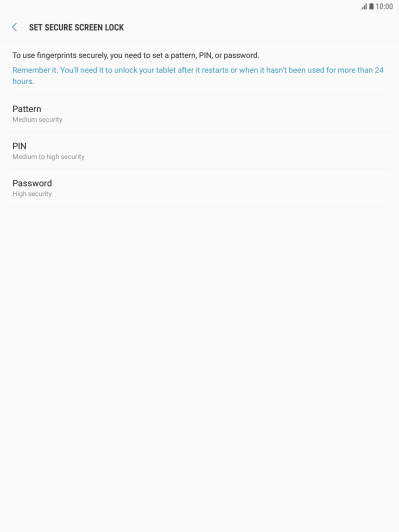Viewport: 399px width, 532px height.
Task: Tap High security subtitle under Password
Action: click(x=32, y=194)
